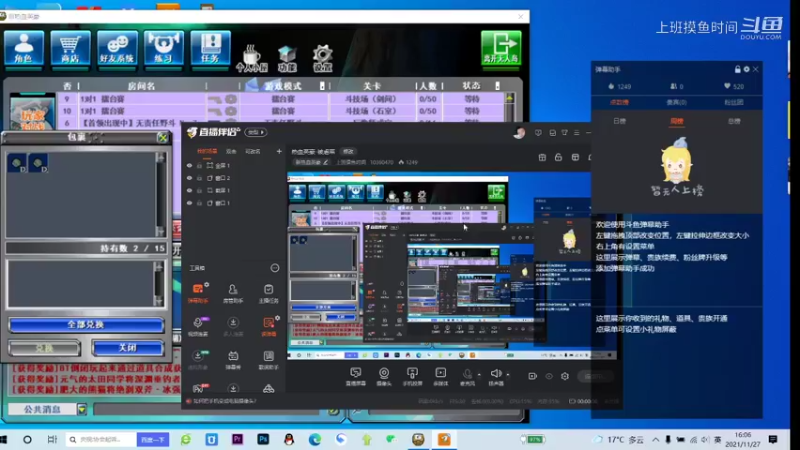Click the 弹幕助手 panel settings gear
The height and width of the screenshot is (450, 800).
(x=746, y=69)
